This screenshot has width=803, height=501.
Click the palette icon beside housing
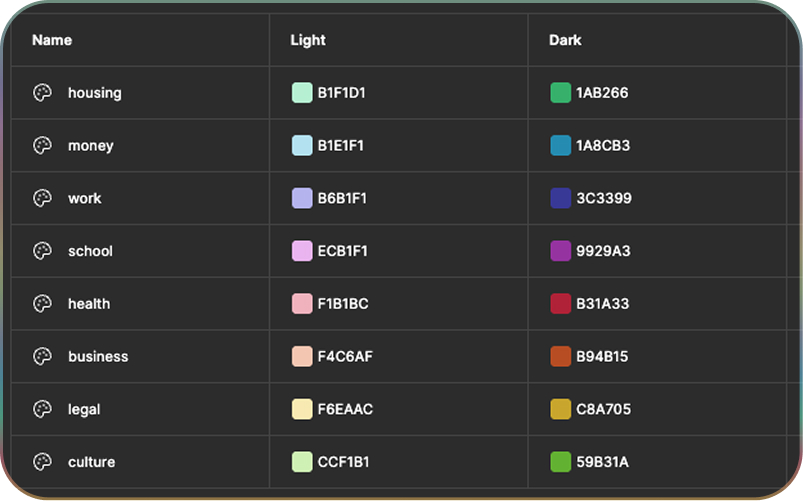click(x=43, y=93)
